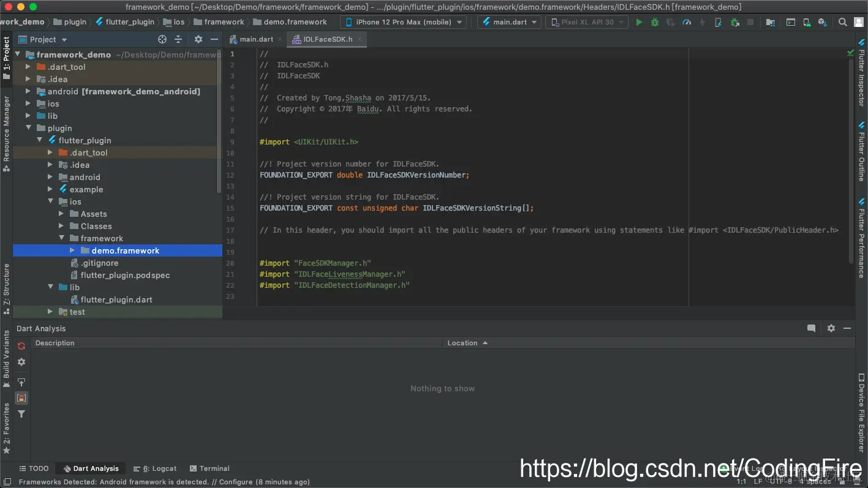
Task: Restart Dart Analysis Server red icon
Action: 21,346
